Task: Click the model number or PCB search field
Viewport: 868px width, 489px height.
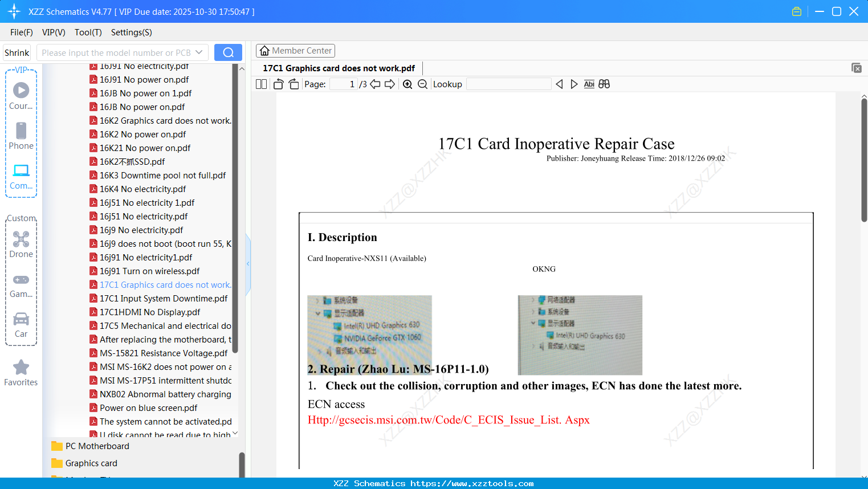Action: (117, 52)
